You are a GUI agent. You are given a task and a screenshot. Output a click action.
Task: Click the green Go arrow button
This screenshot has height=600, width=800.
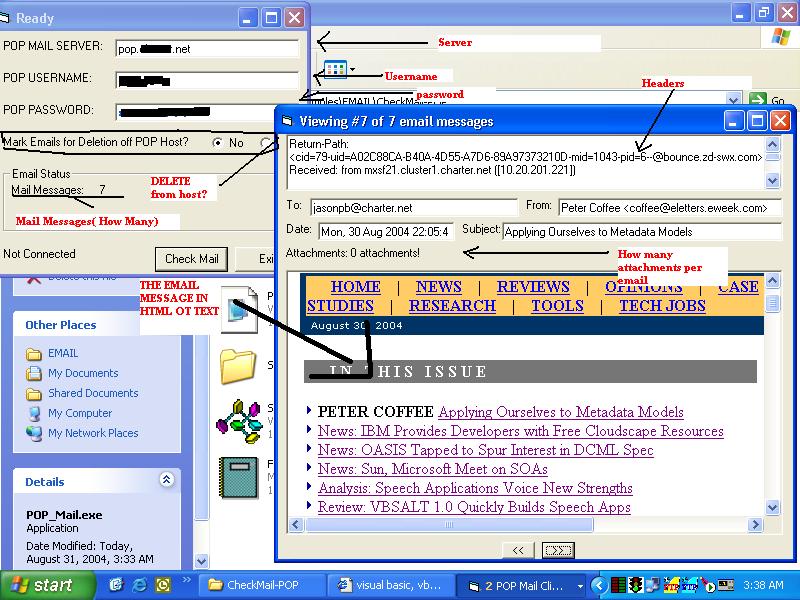pyautogui.click(x=757, y=100)
